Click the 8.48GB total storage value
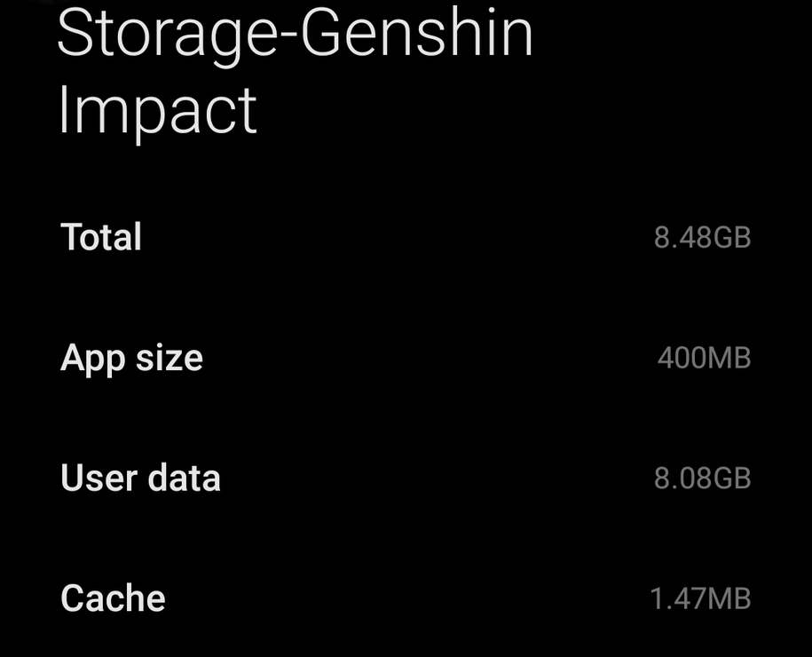 point(702,238)
